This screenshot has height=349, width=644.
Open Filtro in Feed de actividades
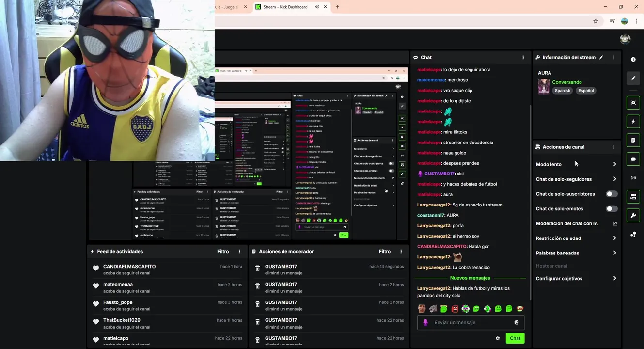(223, 252)
